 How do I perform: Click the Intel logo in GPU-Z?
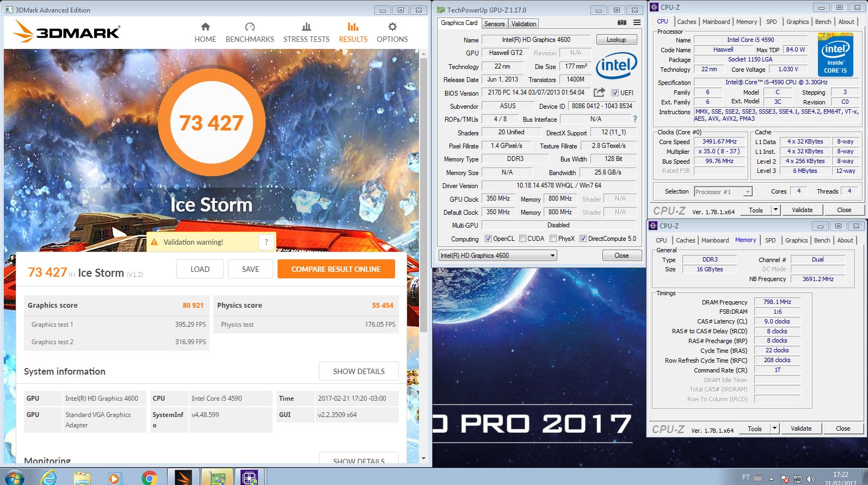616,66
